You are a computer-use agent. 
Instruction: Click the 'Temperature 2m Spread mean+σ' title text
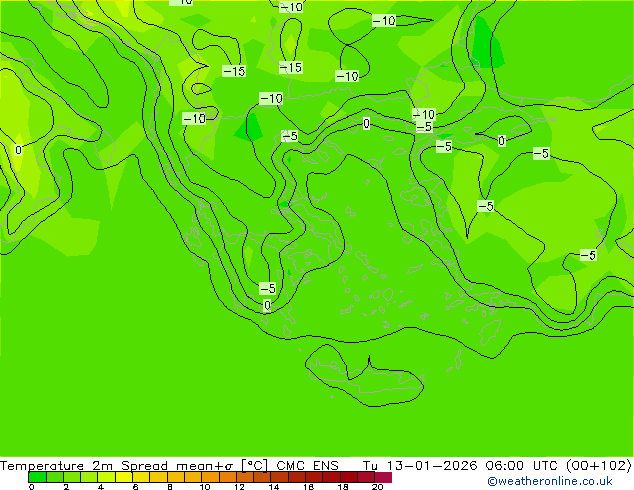pyautogui.click(x=116, y=466)
